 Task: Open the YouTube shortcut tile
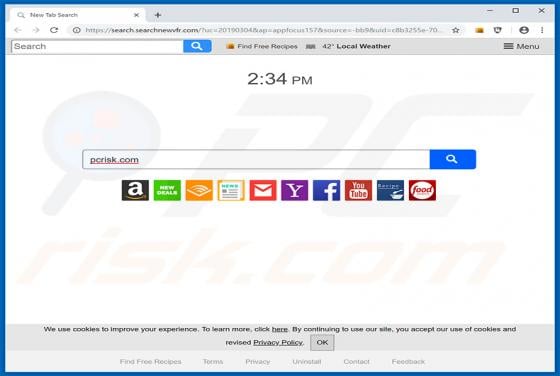359,190
